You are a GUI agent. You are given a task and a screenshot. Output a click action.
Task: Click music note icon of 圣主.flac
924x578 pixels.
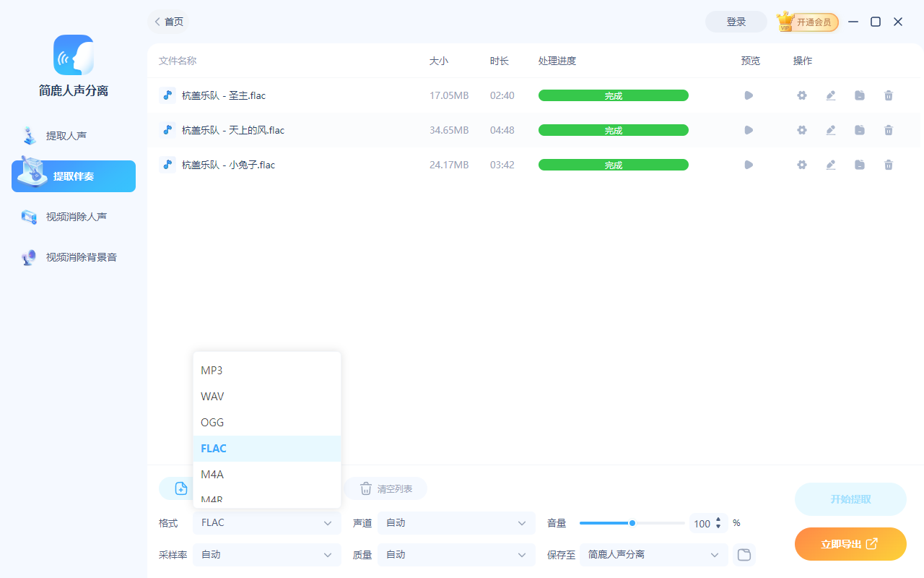167,95
